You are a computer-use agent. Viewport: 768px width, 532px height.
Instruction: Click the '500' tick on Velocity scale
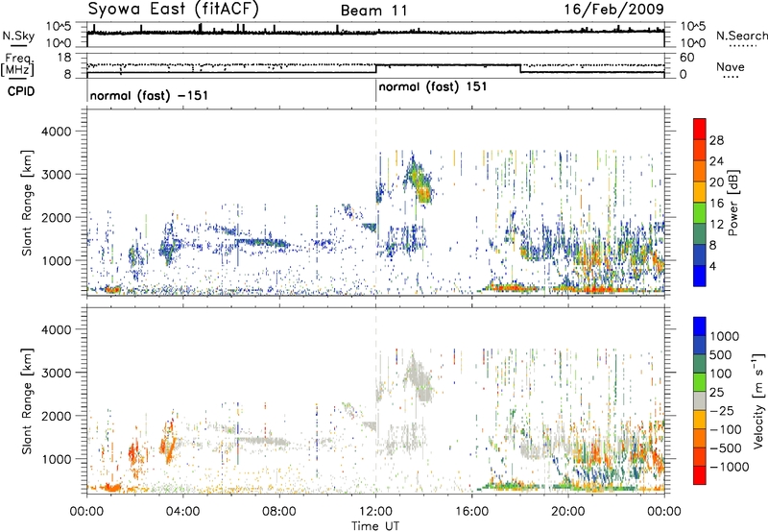[x=721, y=355]
